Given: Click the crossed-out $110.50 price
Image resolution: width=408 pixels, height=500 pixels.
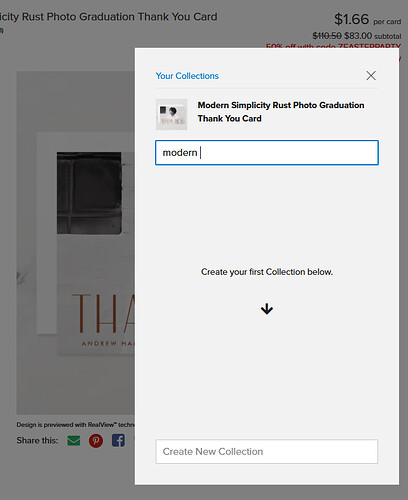Looking at the screenshot, I should [327, 36].
